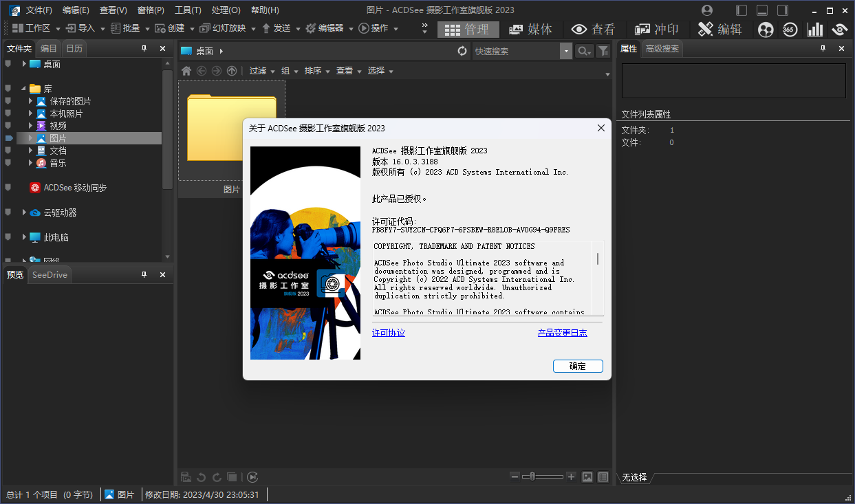
Task: Expand the 此电脑 This PC node
Action: coord(24,237)
